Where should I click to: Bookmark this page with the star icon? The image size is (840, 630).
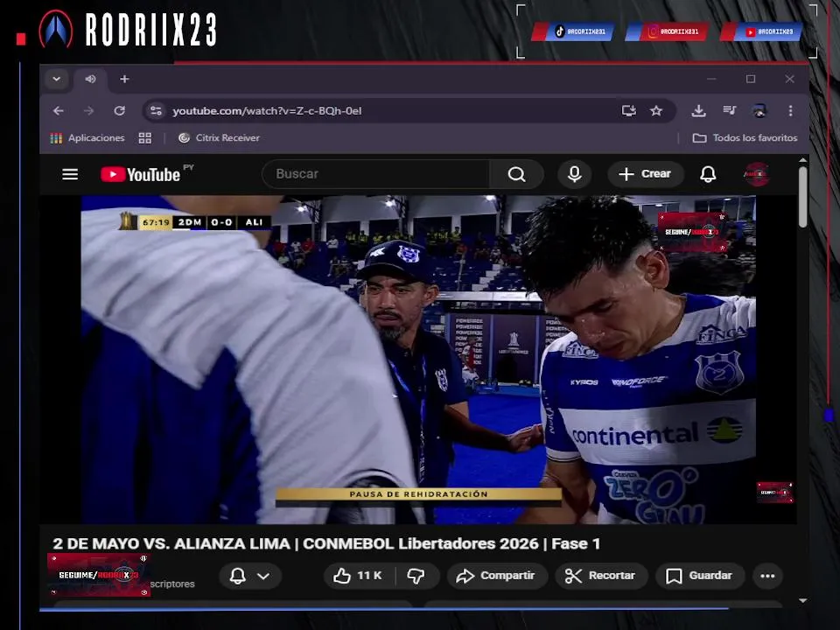pos(656,111)
